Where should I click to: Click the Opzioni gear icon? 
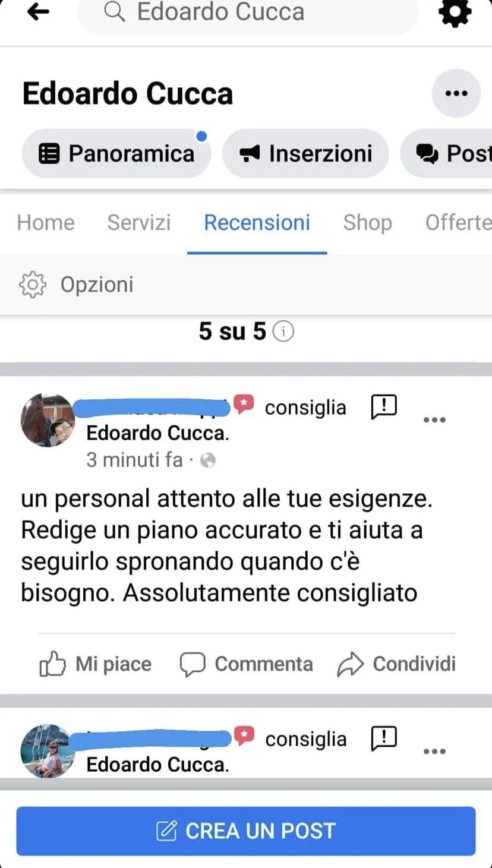pyautogui.click(x=32, y=285)
